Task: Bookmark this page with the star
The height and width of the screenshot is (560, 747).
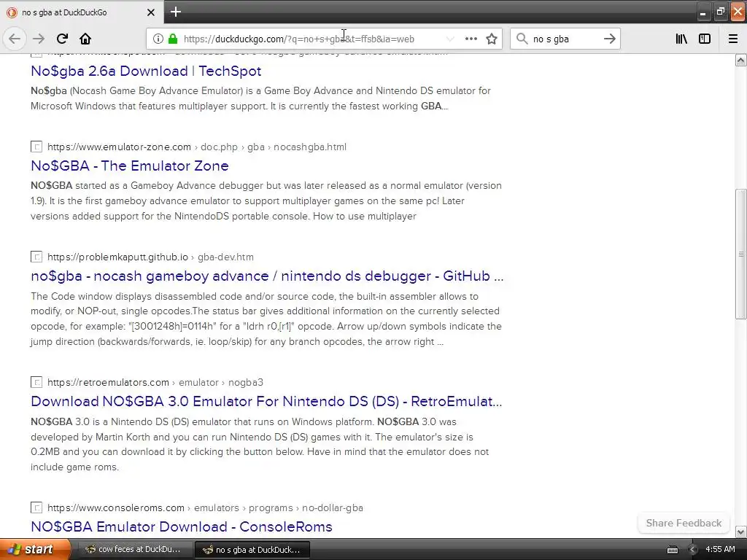Action: click(492, 39)
